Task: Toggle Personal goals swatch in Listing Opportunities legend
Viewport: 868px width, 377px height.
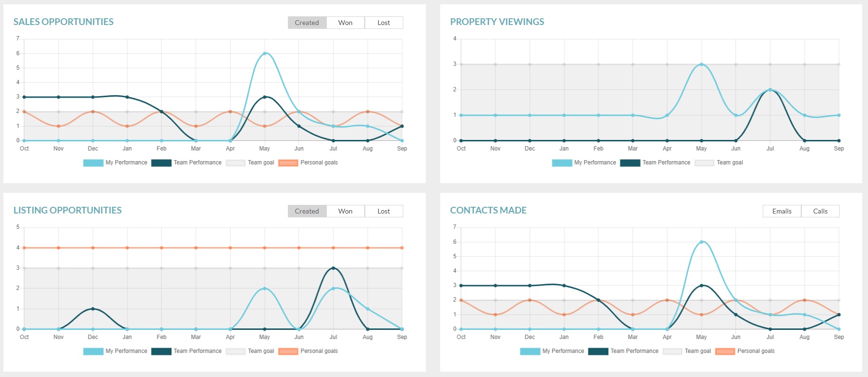Action: pyautogui.click(x=288, y=352)
